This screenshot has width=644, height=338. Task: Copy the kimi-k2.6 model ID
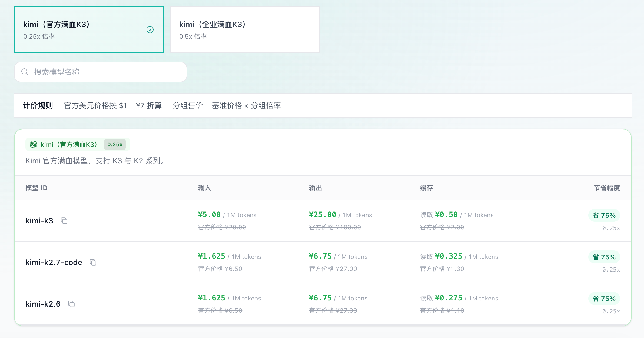(x=71, y=304)
